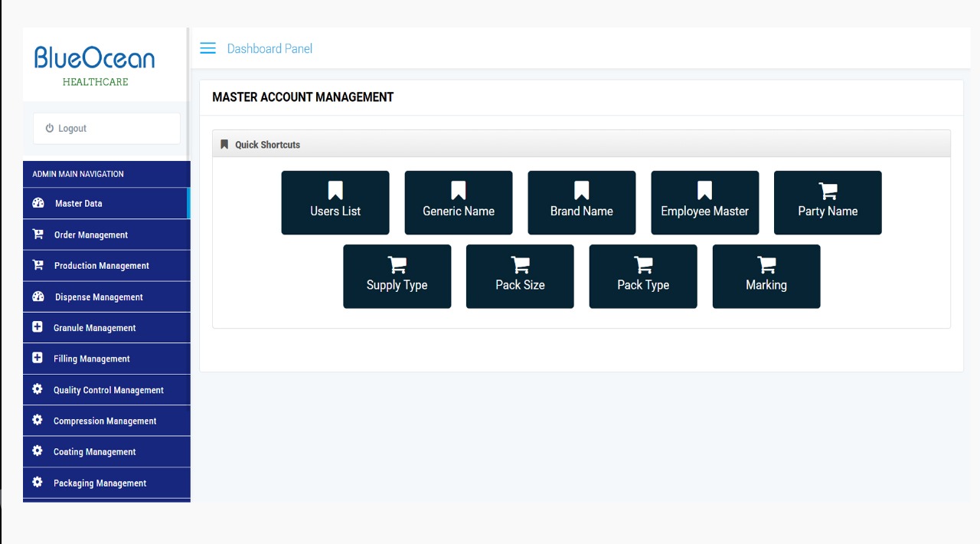This screenshot has height=544, width=980.
Task: Expand the Dispense Management menu
Action: point(99,297)
